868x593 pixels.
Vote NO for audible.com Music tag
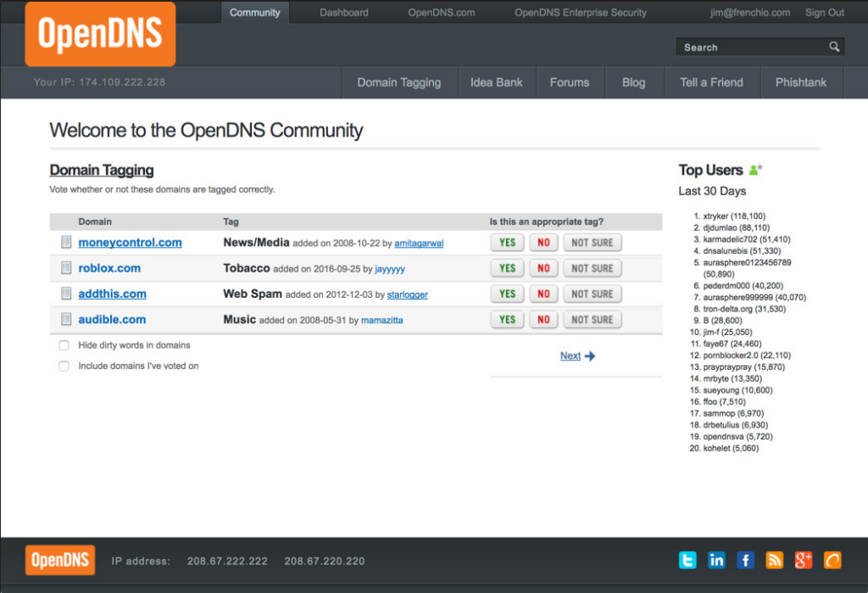click(543, 319)
